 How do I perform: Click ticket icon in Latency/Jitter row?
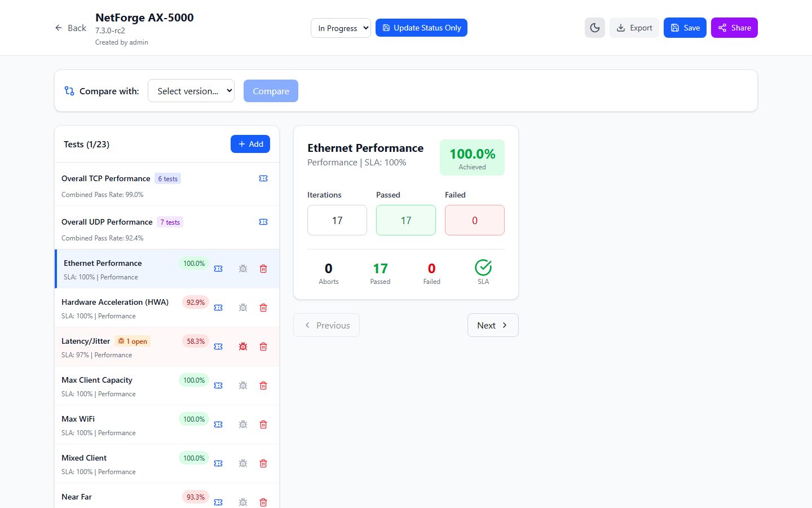click(x=218, y=347)
